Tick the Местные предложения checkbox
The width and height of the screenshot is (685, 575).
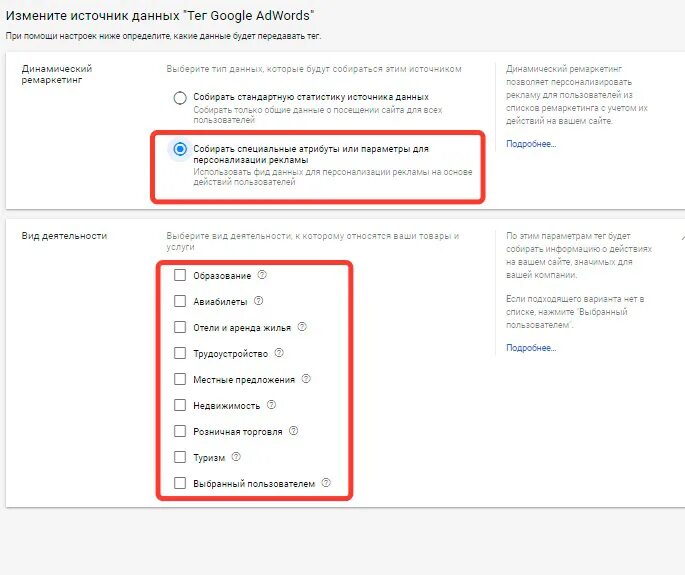pyautogui.click(x=180, y=379)
